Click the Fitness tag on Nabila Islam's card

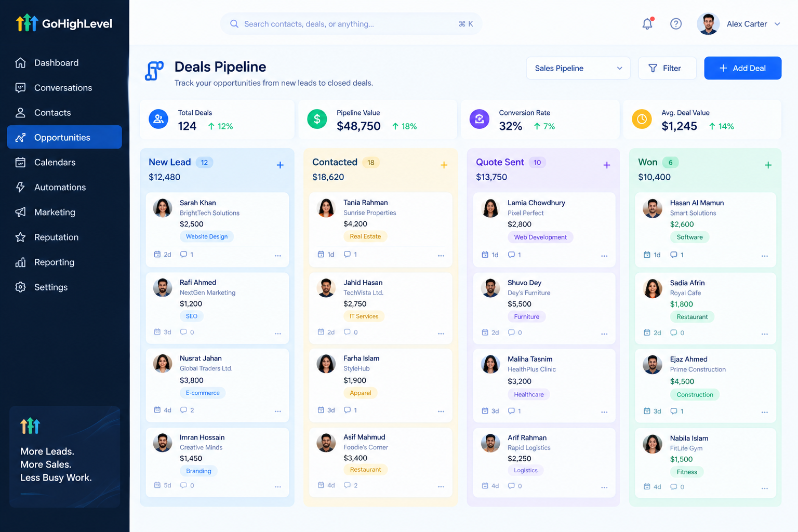coord(687,472)
